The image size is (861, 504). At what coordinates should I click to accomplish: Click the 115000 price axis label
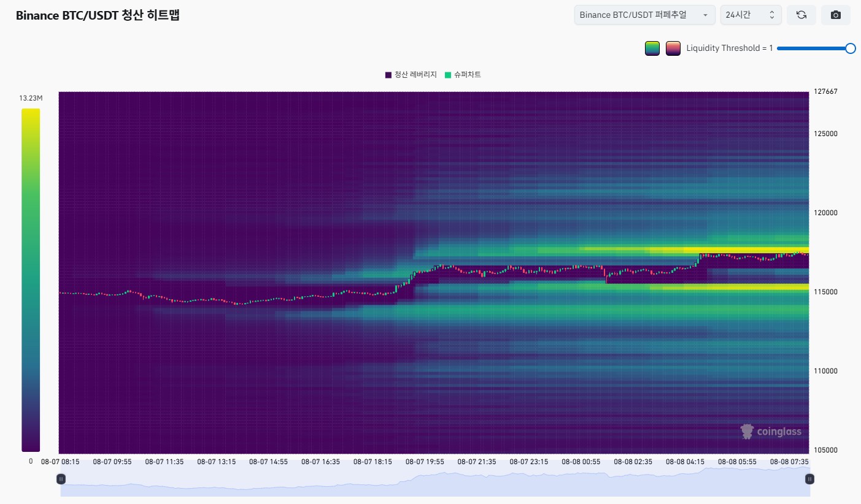(824, 292)
